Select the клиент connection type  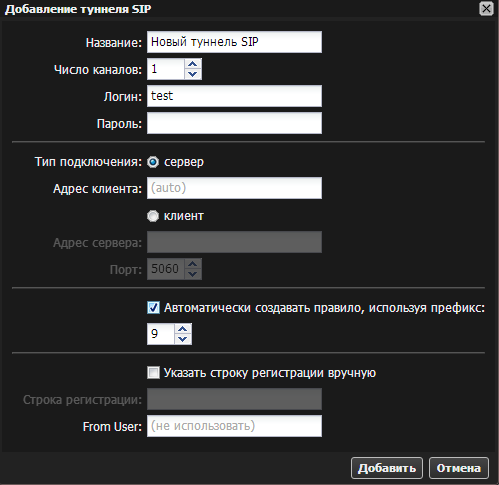(153, 216)
